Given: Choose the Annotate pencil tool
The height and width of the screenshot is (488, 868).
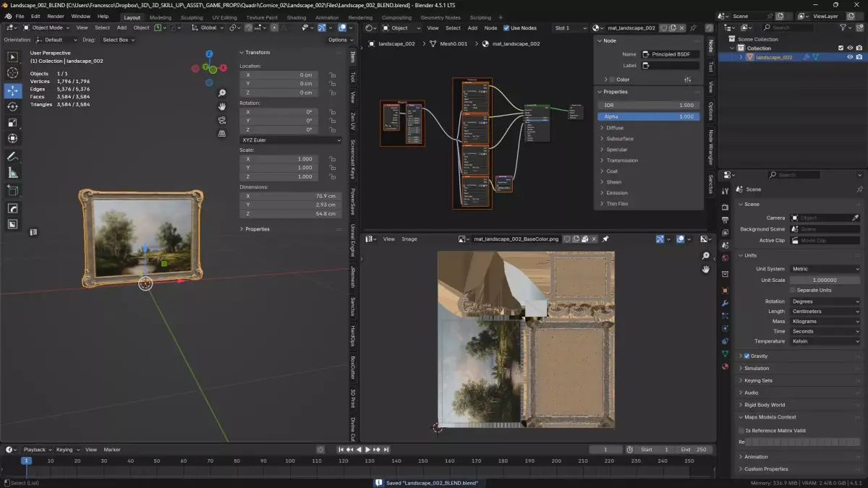Looking at the screenshot, I should 13,157.
